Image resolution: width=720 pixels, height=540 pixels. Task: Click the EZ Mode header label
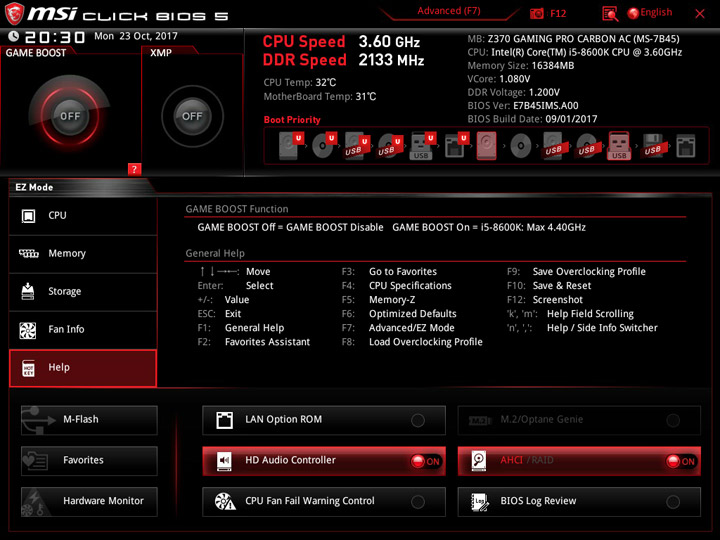tap(34, 187)
